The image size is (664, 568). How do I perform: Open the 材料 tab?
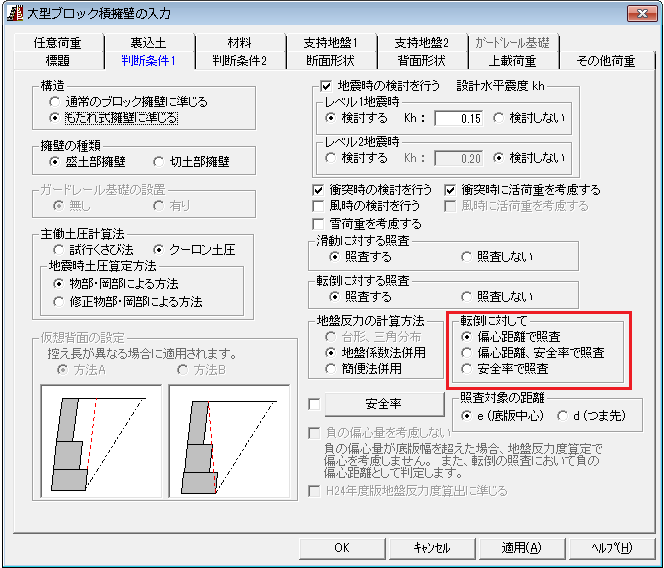239,42
